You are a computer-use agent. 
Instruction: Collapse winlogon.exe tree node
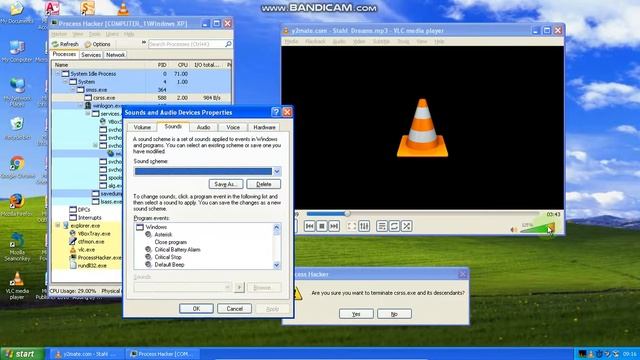[x=81, y=105]
